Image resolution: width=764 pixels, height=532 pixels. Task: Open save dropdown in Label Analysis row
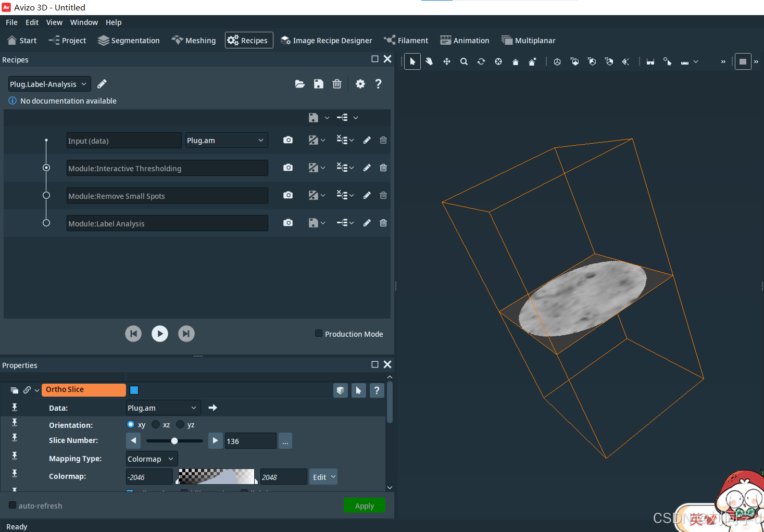323,223
